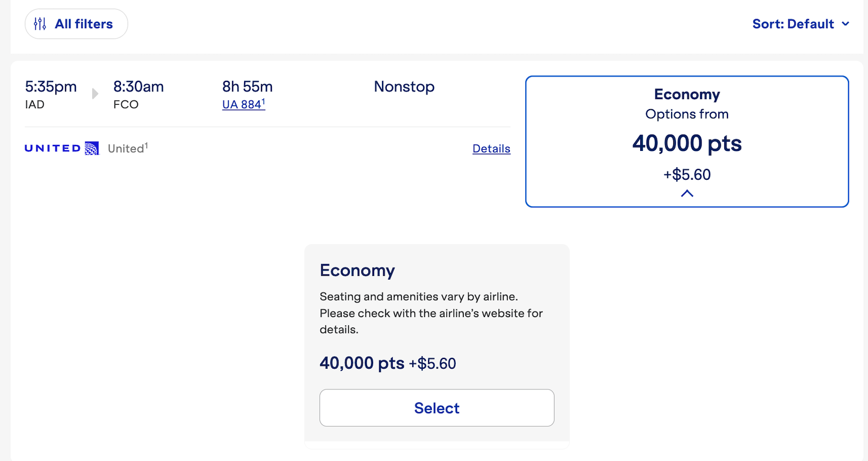Open the flight Details link
868x461 pixels.
[491, 149]
